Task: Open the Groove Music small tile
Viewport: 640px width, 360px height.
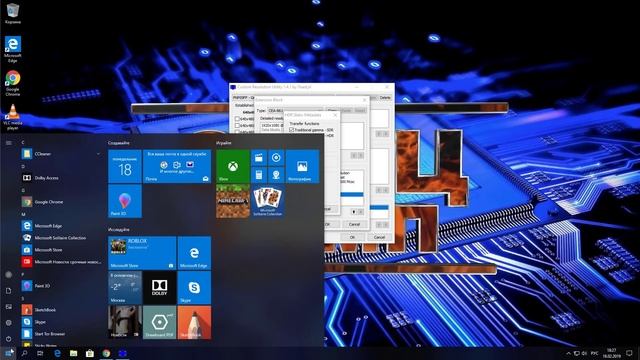Action: click(276, 158)
